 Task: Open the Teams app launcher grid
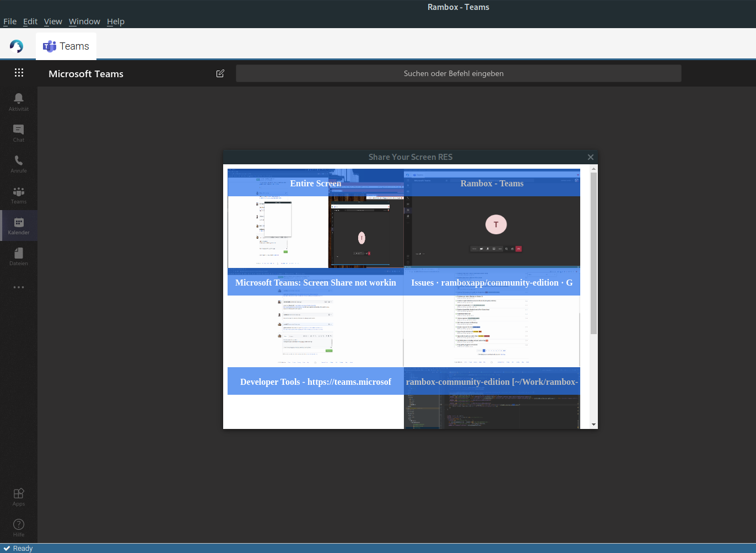pyautogui.click(x=19, y=73)
